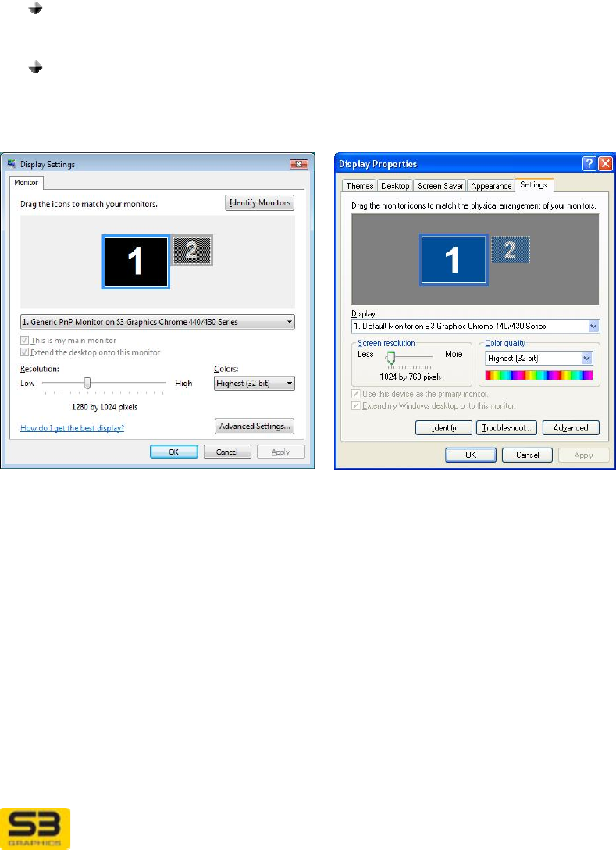Toggle 'Extend the desktop onto this monitor' checkbox
Image resolution: width=616 pixels, height=850 pixels.
click(24, 352)
